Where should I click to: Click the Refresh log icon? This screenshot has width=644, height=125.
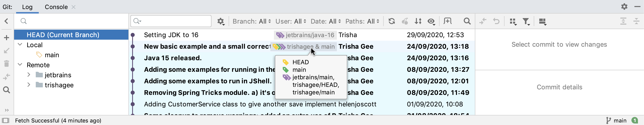pos(391,21)
